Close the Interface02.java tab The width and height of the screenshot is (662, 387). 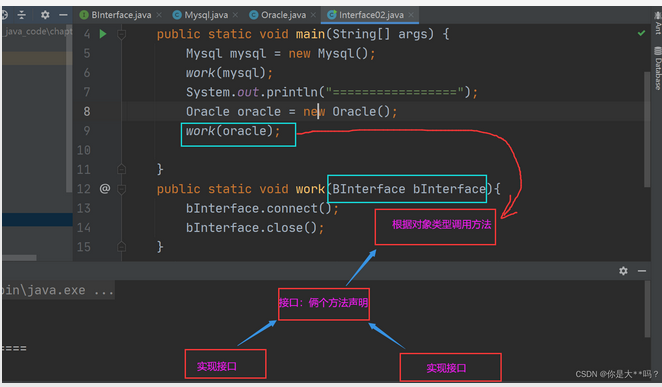click(411, 15)
